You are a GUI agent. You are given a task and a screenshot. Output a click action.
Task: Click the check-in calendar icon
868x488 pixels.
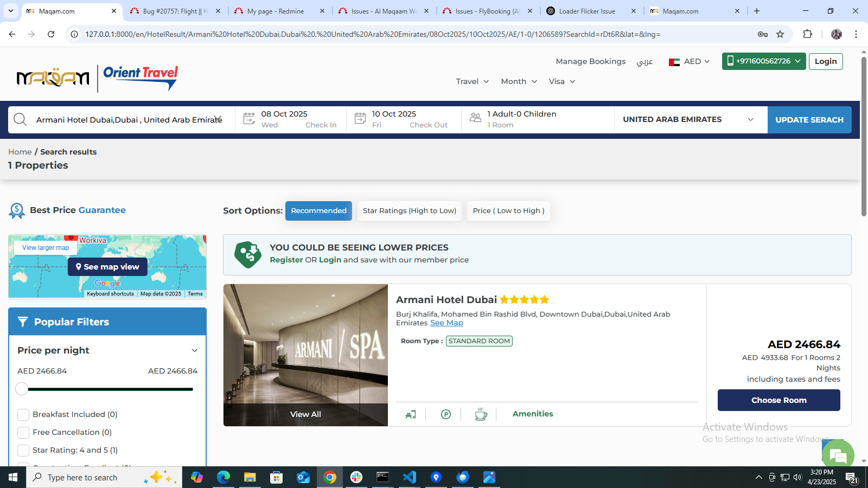[x=249, y=119]
